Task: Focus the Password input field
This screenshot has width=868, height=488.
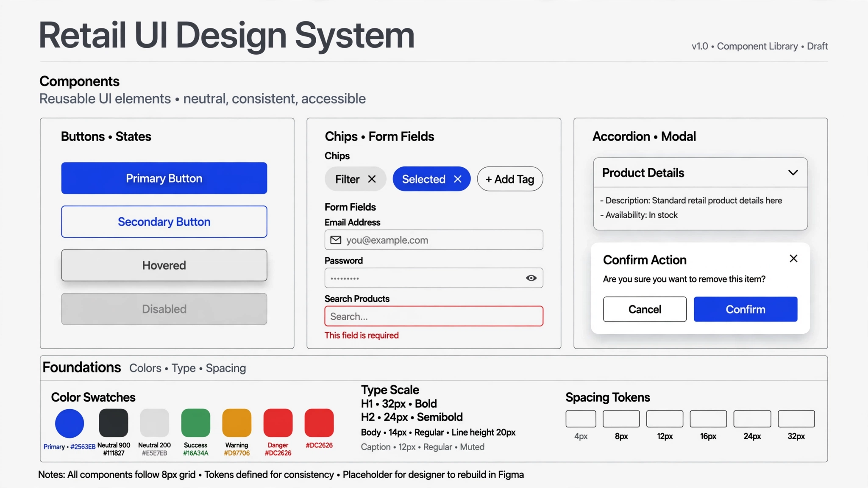Action: [434, 278]
